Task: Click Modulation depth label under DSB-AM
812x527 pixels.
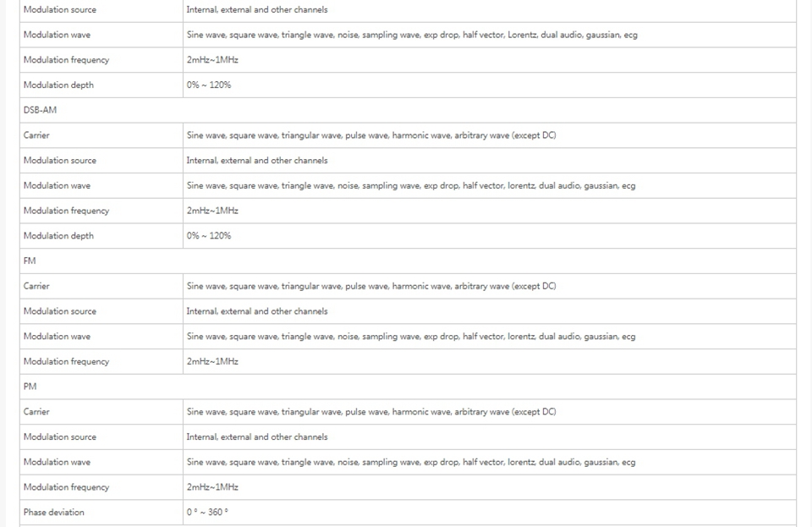Action: pyautogui.click(x=58, y=236)
